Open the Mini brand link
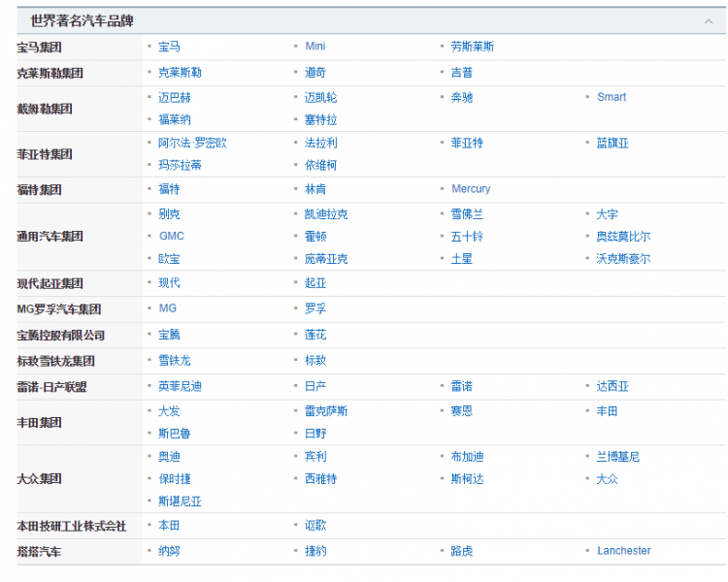The width and height of the screenshot is (728, 582). pyautogui.click(x=315, y=47)
